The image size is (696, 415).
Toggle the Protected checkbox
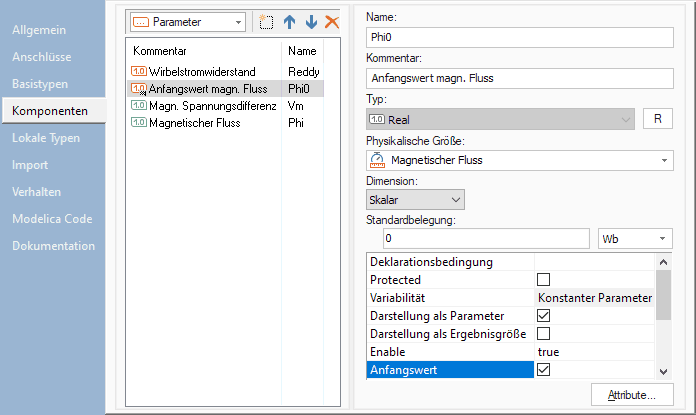pos(544,280)
